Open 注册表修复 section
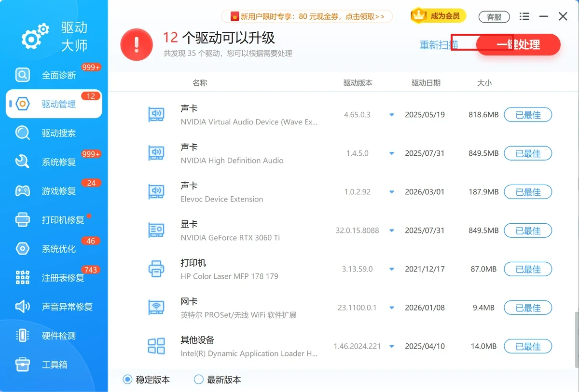 [x=54, y=277]
